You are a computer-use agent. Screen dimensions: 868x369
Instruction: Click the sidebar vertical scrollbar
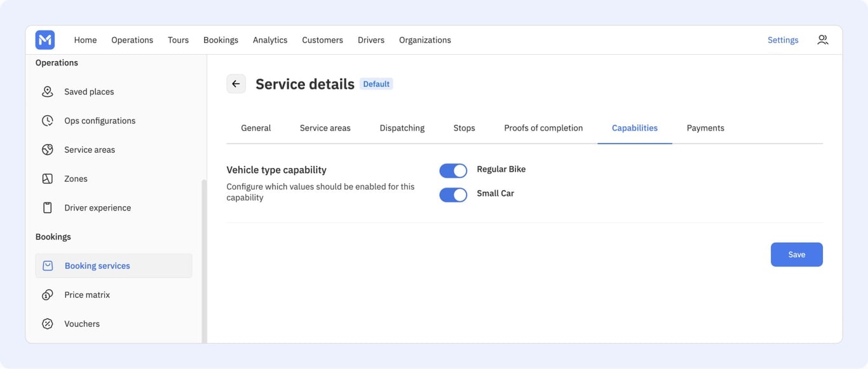[204, 261]
